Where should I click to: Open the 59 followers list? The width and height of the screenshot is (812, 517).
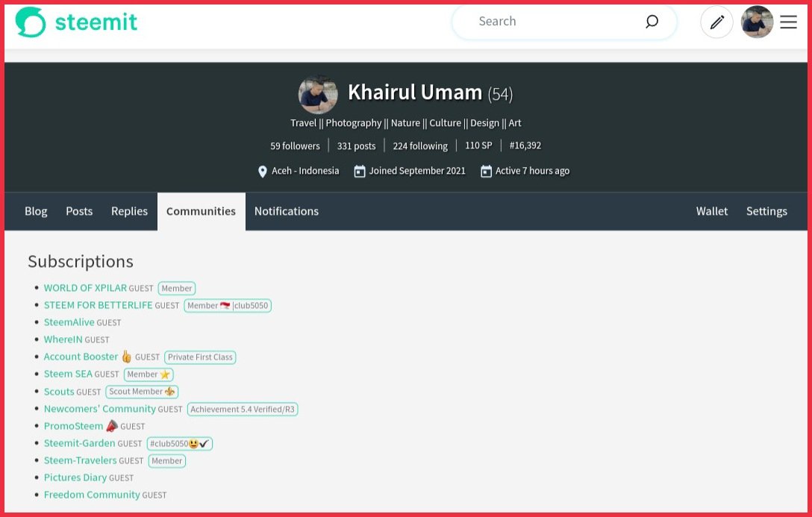(296, 146)
